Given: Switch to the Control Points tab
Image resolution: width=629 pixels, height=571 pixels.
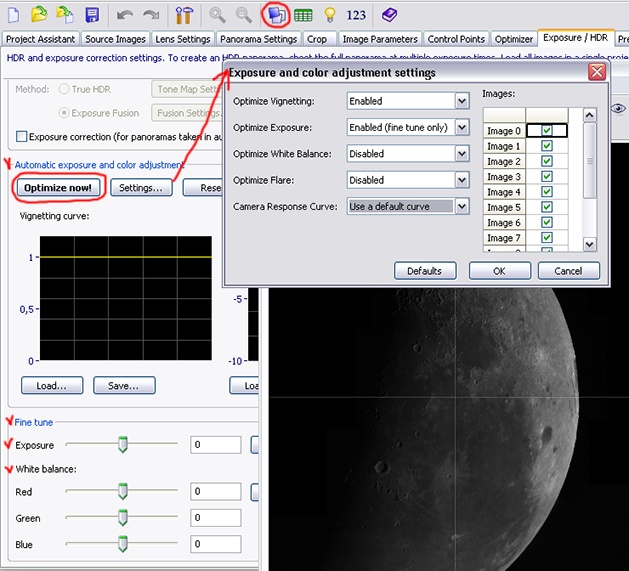Looking at the screenshot, I should coord(458,39).
